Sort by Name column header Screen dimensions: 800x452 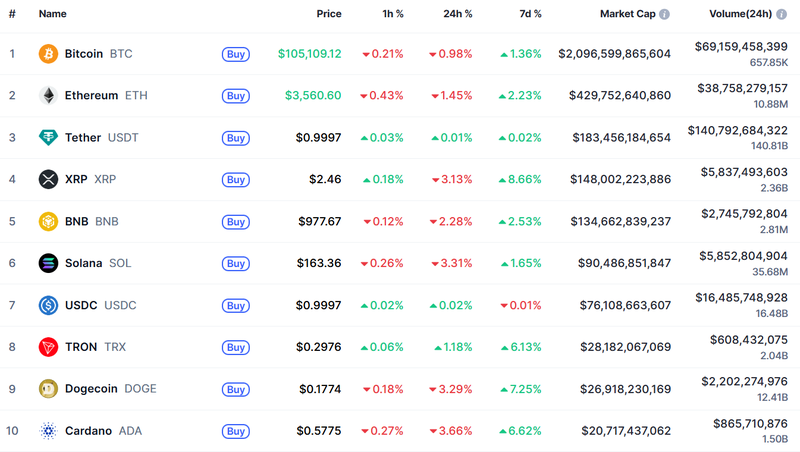pos(52,14)
